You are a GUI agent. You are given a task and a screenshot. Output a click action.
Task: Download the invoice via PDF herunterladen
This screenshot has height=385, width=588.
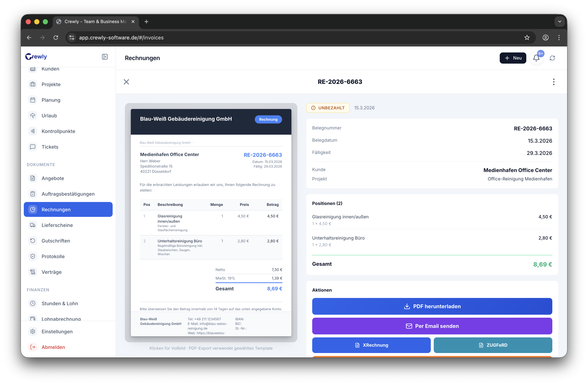432,306
